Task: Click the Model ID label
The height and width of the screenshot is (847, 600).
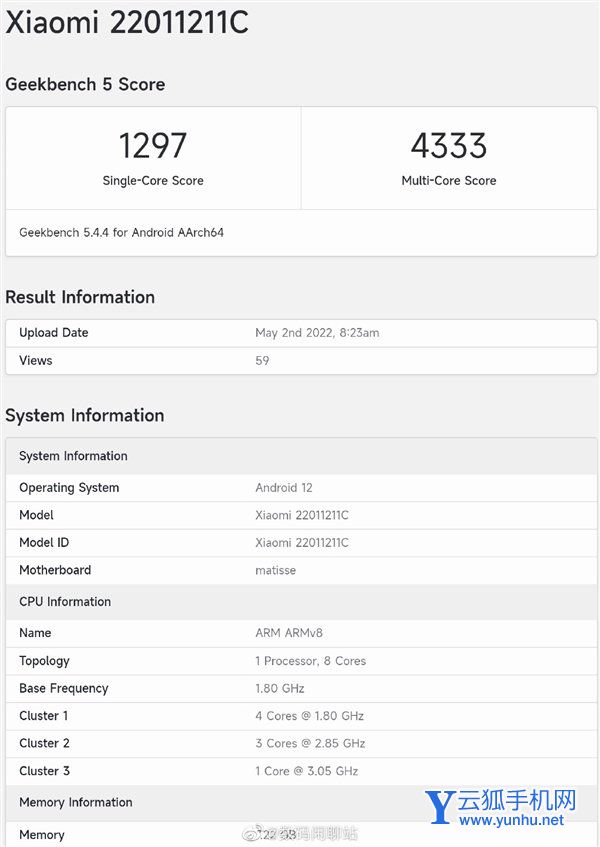Action: tap(44, 542)
